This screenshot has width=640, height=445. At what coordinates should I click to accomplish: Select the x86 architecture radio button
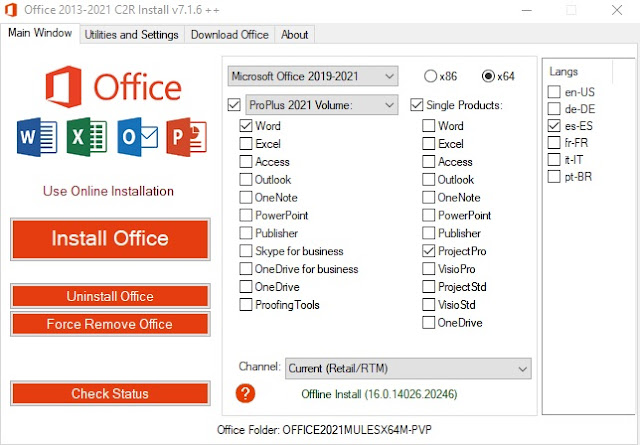pos(430,76)
